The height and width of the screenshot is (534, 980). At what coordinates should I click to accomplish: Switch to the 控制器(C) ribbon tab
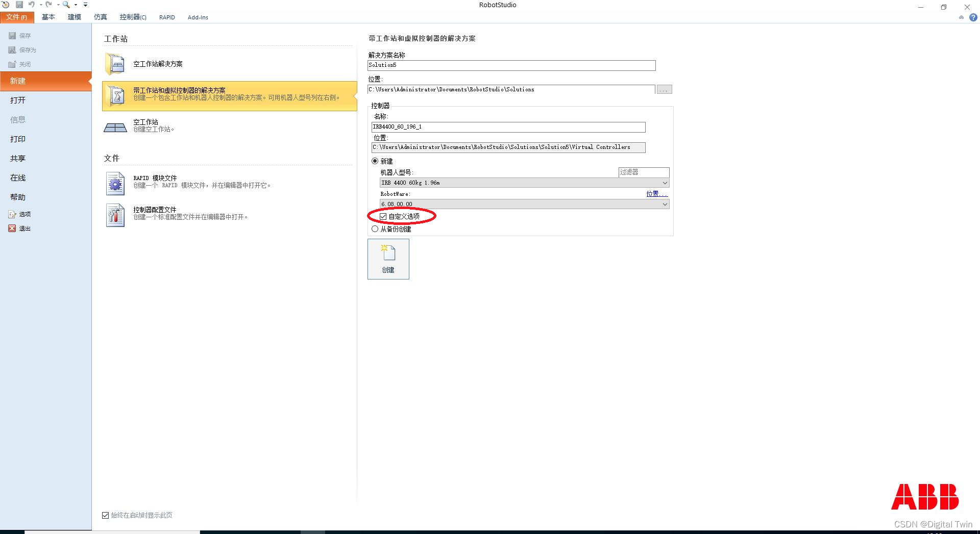click(133, 17)
